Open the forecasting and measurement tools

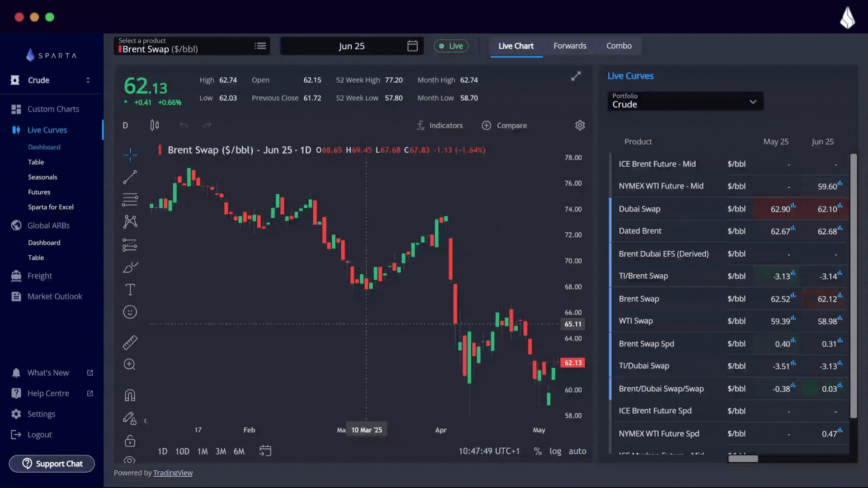pyautogui.click(x=130, y=245)
